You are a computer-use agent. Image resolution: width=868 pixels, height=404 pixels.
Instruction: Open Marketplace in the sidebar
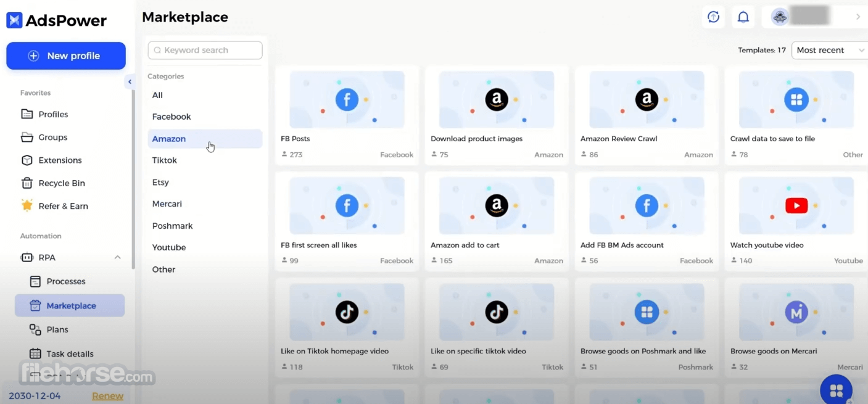(70, 305)
